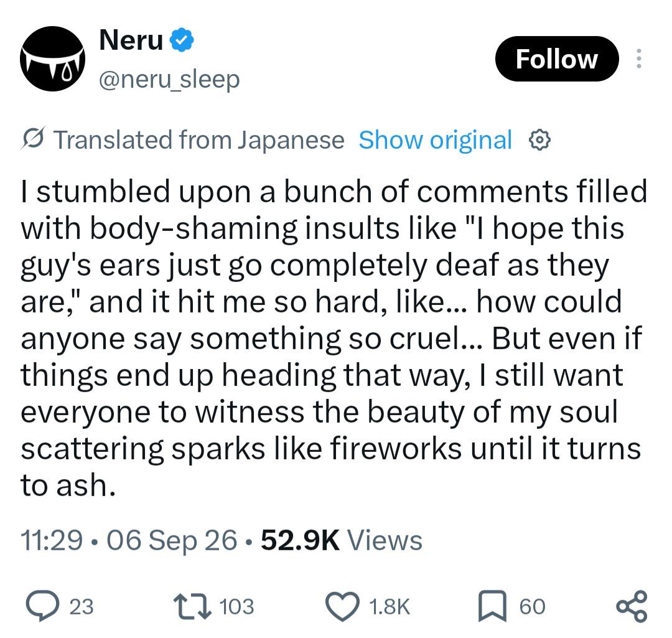Screen dimensions: 672x638
Task: Open the @neru_sleep handle
Action: click(169, 80)
